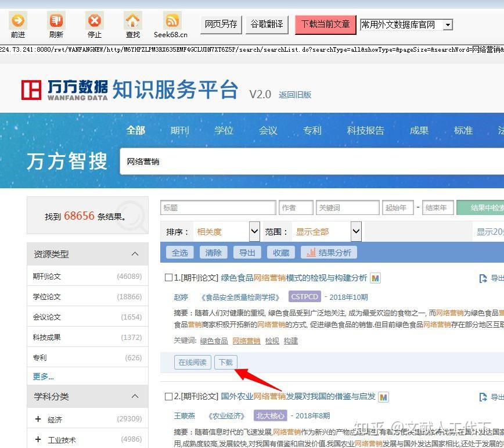The width and height of the screenshot is (504, 448).
Task: Click the Wanfang Data logo
Action: point(64,89)
